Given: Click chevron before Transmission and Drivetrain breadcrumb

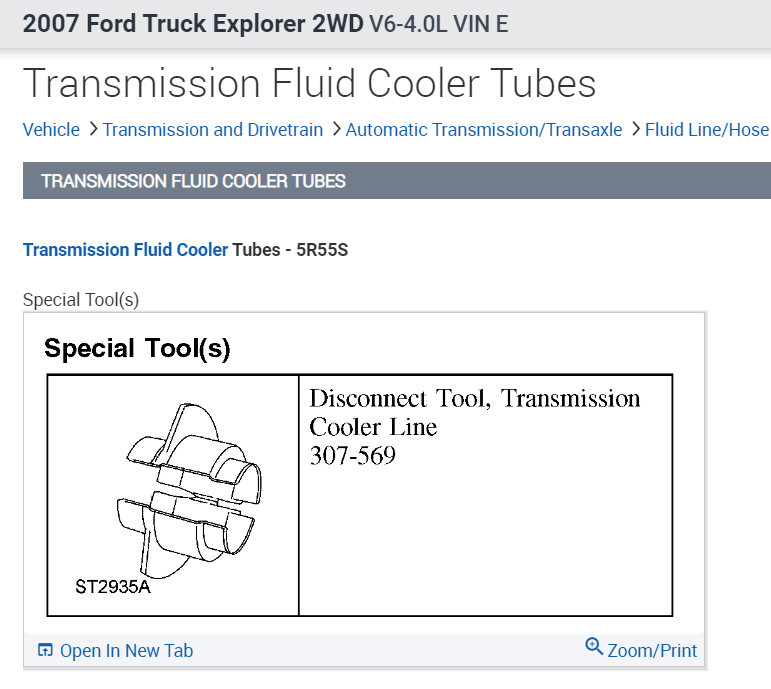Looking at the screenshot, I should tap(92, 129).
